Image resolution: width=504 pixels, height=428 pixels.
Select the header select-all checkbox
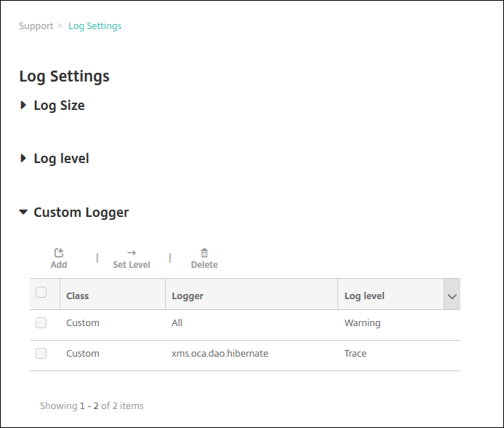pyautogui.click(x=41, y=293)
